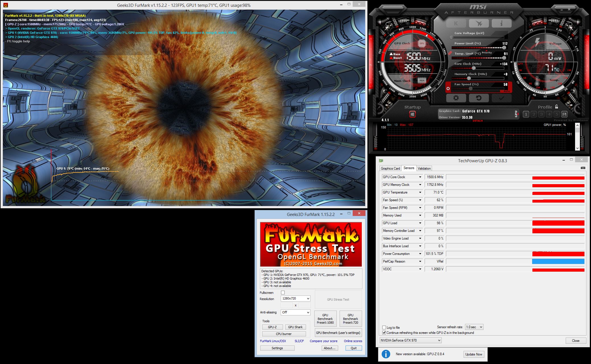This screenshot has width=591, height=364.
Task: Click the GPU-Z screenshot camera icon
Action: coord(583,168)
